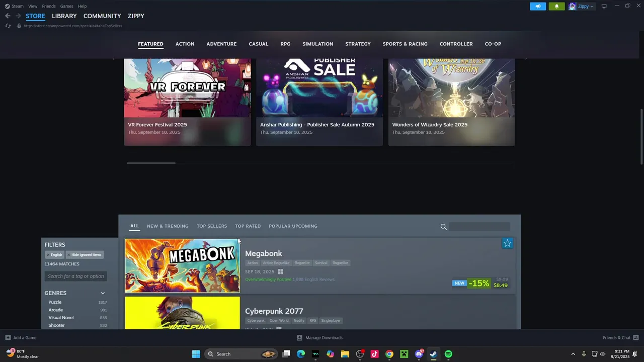Image resolution: width=644 pixels, height=362 pixels.
Task: Open the Megabonk game title
Action: tap(263, 253)
